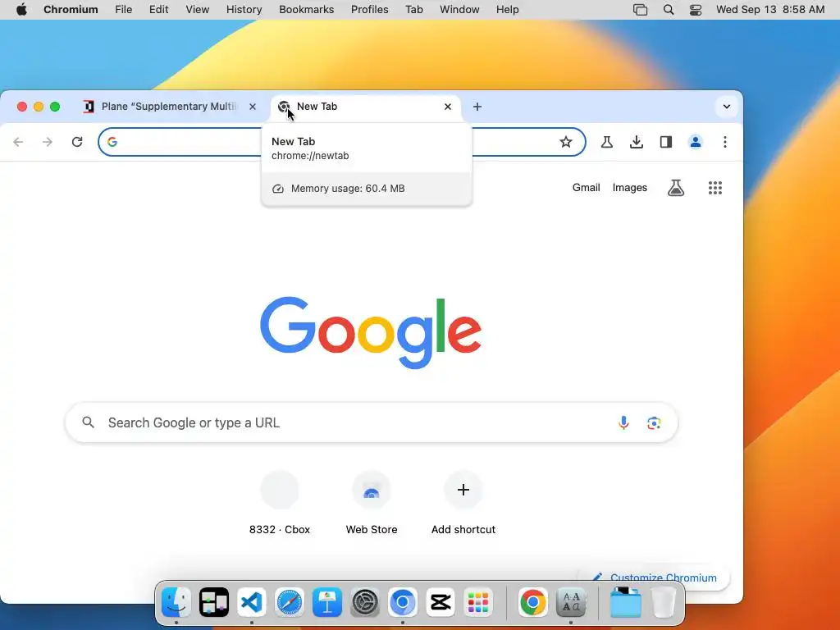Image resolution: width=840 pixels, height=630 pixels.
Task: Open a new tab with the plus button
Action: (x=477, y=107)
